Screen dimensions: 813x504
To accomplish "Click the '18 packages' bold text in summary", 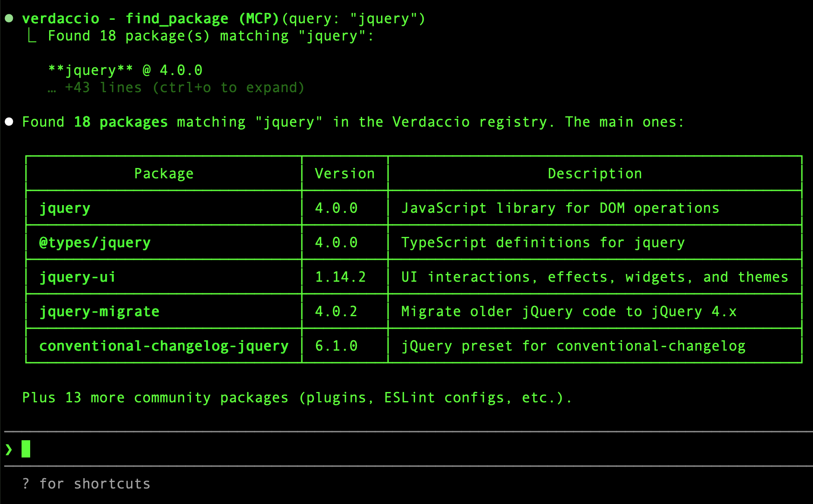I will click(x=121, y=122).
